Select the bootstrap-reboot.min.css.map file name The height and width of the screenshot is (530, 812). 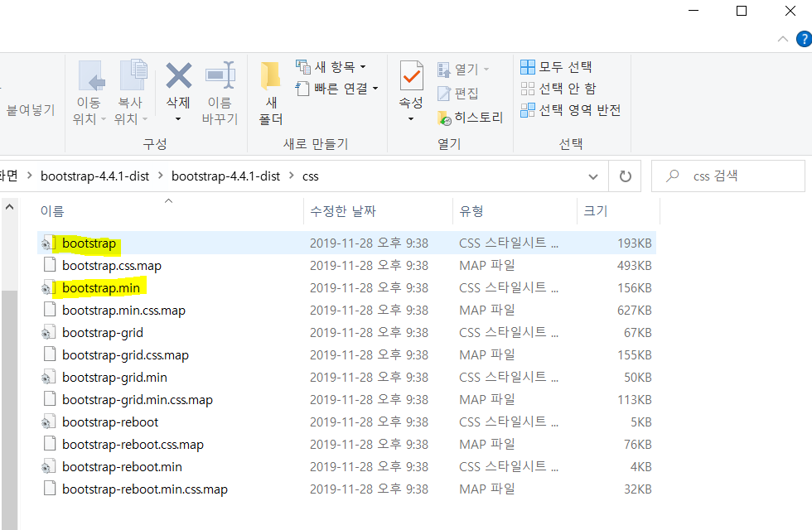coord(145,489)
